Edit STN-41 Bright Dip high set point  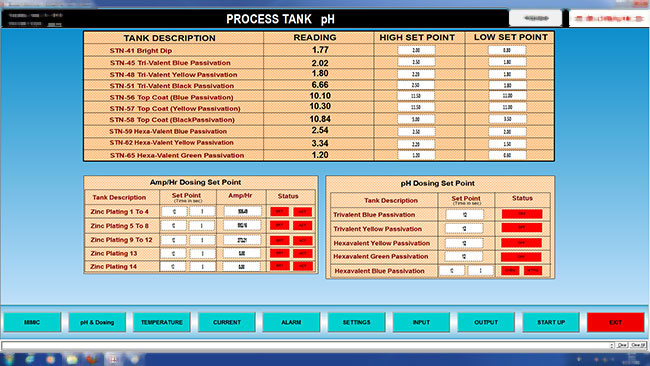[416, 50]
